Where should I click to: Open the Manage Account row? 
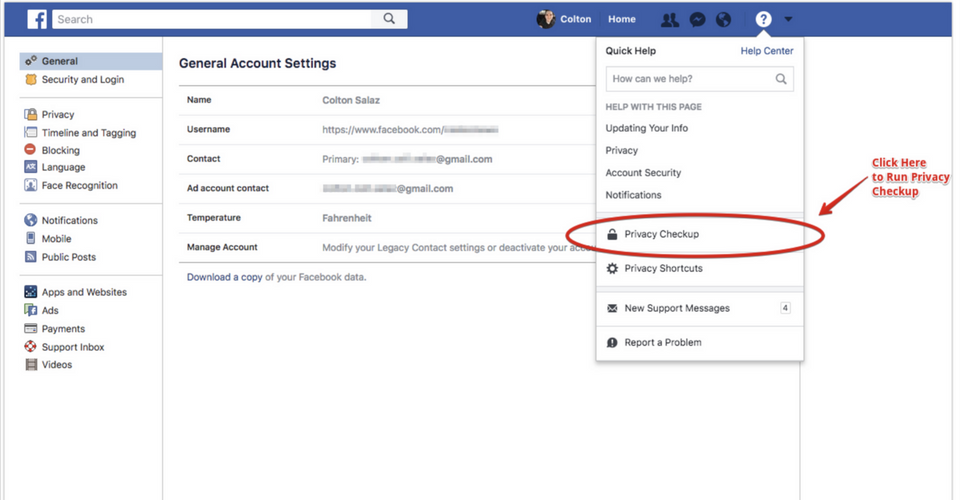387,247
